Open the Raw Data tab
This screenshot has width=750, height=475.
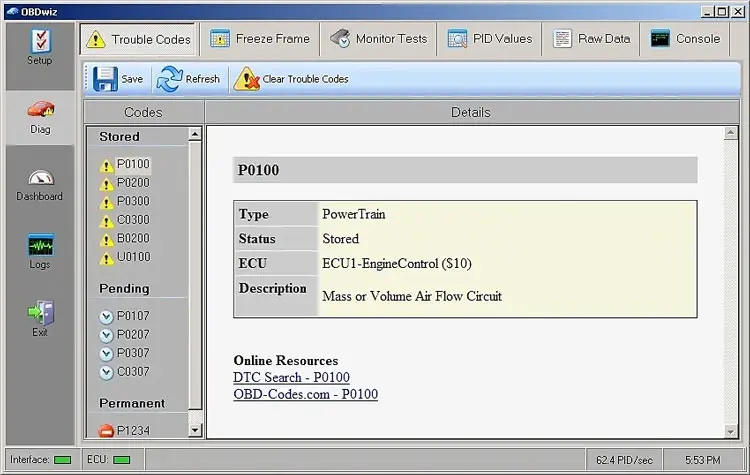pyautogui.click(x=591, y=39)
